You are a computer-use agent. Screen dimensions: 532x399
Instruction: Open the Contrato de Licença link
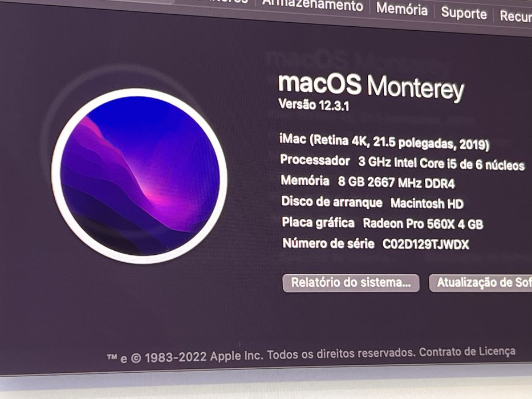[x=467, y=352]
